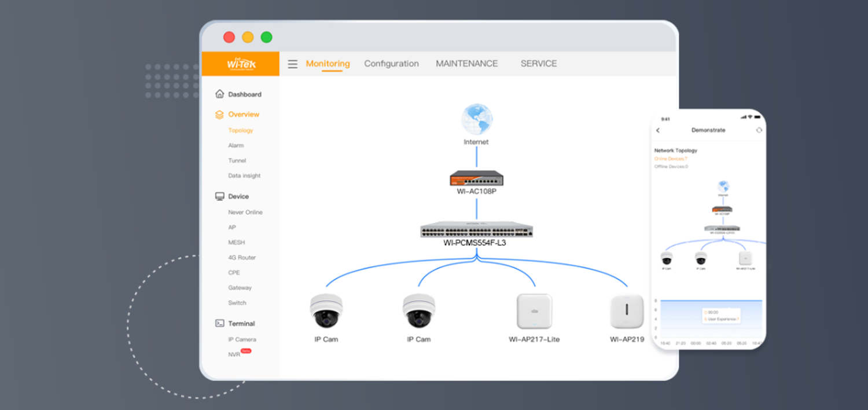
Task: Expand the Terminal sidebar section
Action: pyautogui.click(x=241, y=324)
